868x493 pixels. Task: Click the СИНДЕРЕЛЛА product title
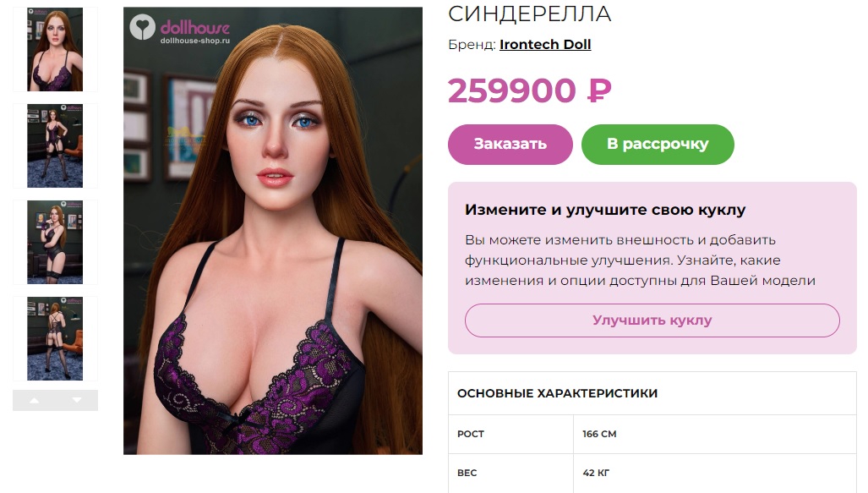coord(530,14)
